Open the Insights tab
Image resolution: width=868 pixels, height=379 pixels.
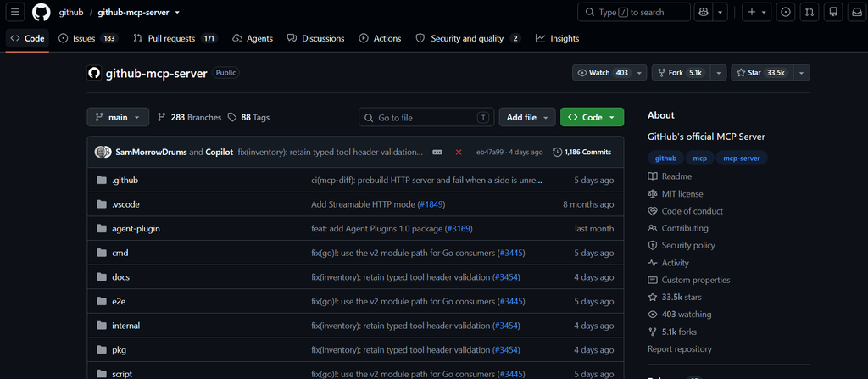click(557, 38)
